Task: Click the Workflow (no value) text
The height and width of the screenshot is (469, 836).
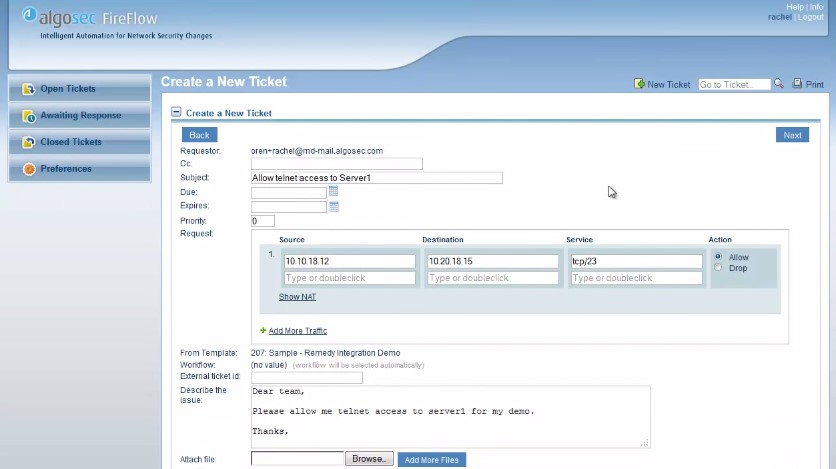Action: 269,365
